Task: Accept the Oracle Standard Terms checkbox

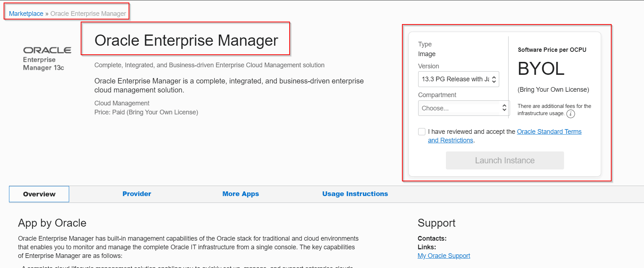Action: pyautogui.click(x=422, y=132)
